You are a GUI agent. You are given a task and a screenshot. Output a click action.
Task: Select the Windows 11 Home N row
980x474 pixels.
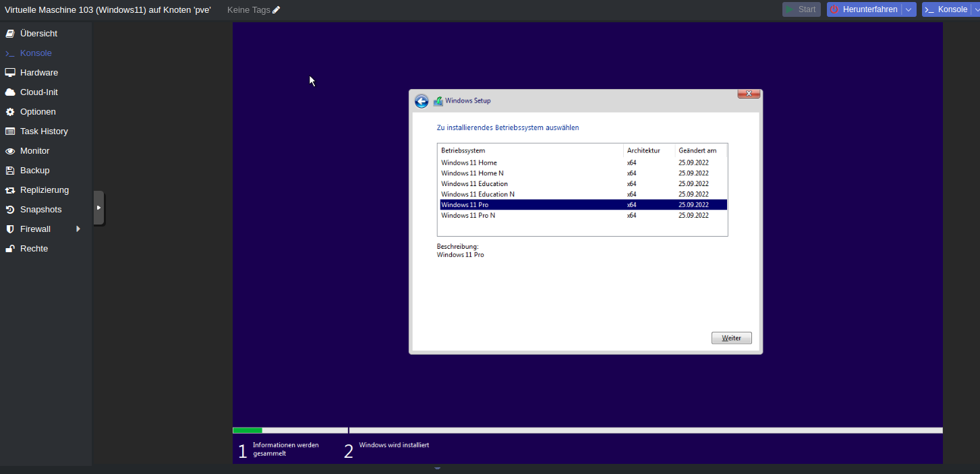tap(583, 173)
